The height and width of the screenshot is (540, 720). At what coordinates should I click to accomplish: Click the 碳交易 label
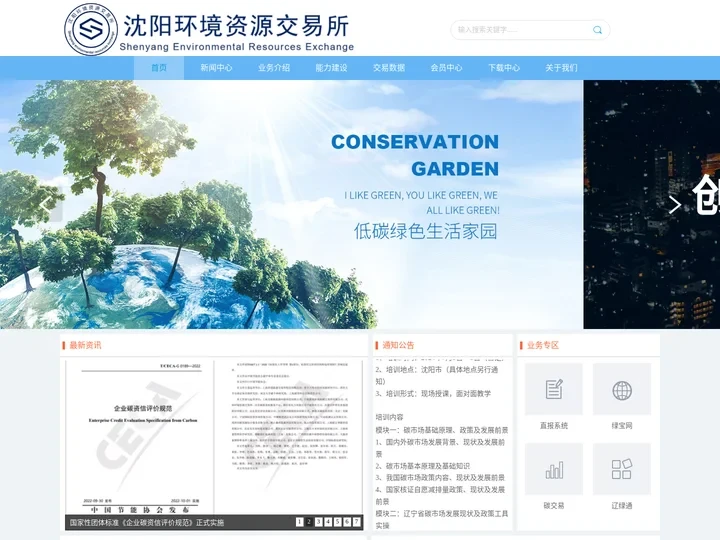(x=554, y=506)
